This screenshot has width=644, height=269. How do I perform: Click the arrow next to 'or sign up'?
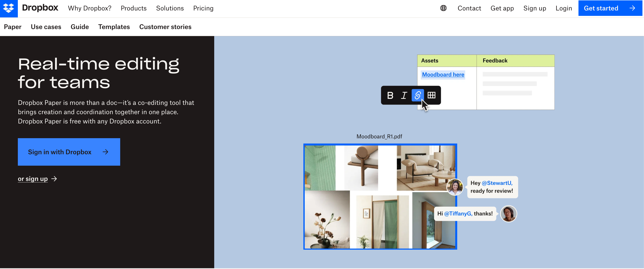(54, 179)
